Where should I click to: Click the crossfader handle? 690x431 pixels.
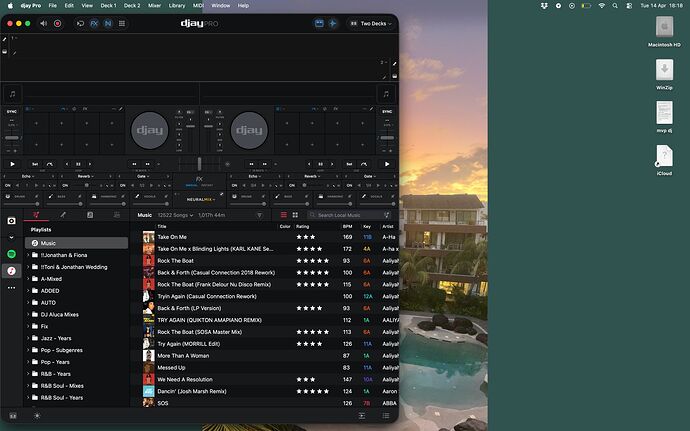click(x=199, y=164)
